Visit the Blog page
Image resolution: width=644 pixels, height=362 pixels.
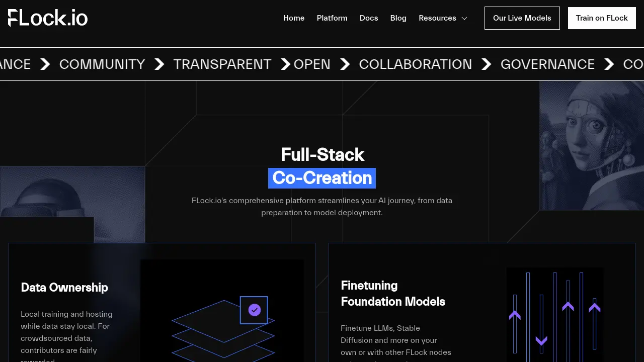(398, 18)
